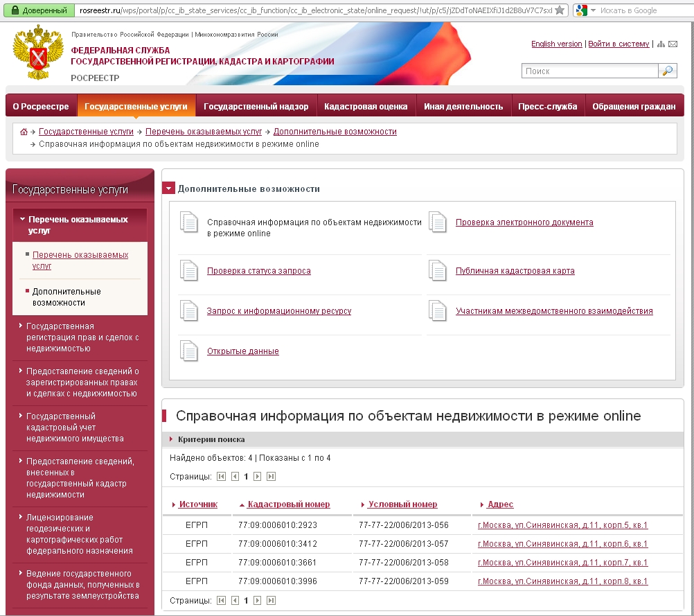Click the search magnifier button in header
The width and height of the screenshot is (694, 616).
(x=668, y=71)
